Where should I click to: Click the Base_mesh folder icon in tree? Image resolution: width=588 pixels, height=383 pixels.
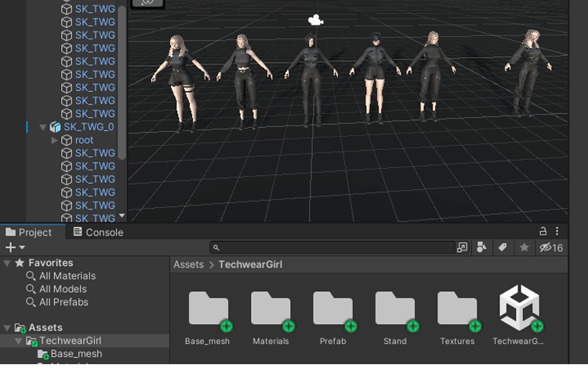click(x=43, y=355)
